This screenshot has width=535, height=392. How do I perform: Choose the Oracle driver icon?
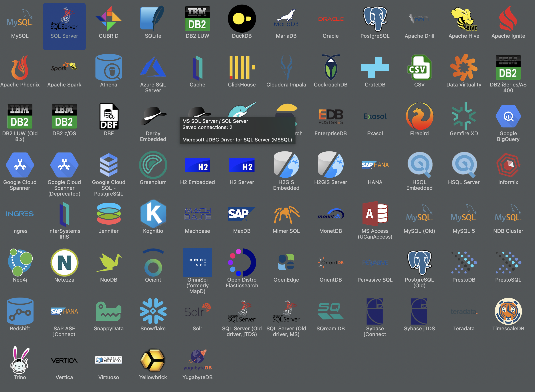click(331, 20)
